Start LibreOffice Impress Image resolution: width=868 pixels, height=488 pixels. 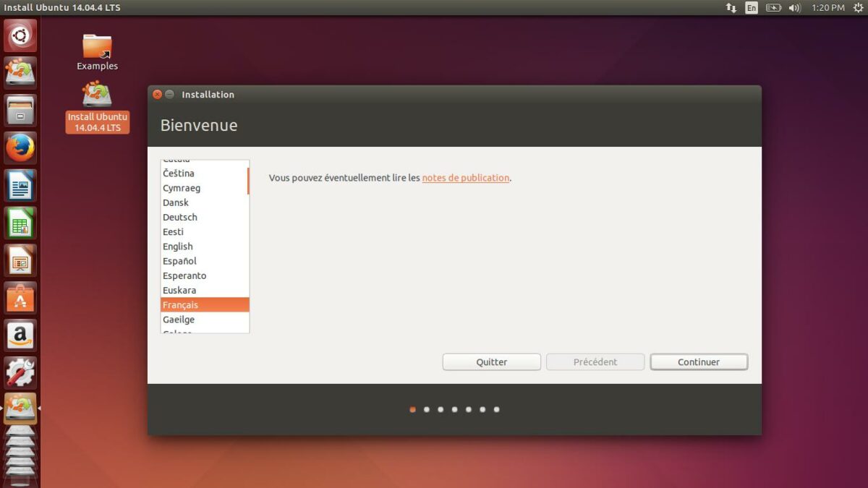coord(20,261)
